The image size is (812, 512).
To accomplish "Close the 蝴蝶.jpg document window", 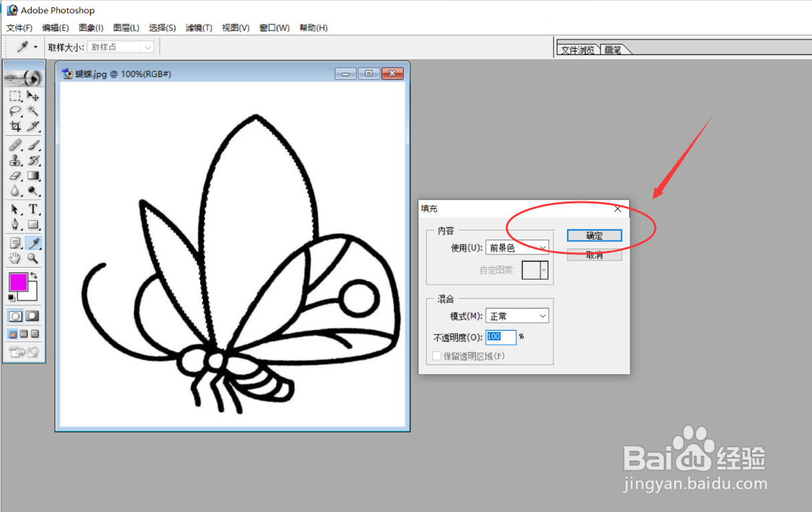I will click(x=393, y=74).
